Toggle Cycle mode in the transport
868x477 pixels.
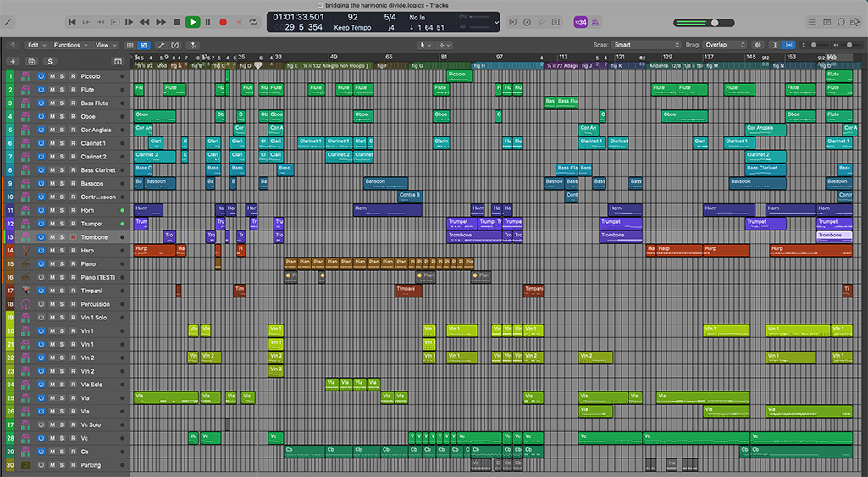[x=253, y=22]
